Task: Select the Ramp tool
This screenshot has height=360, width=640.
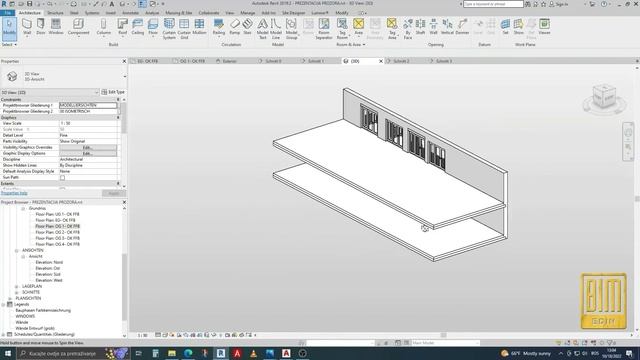Action: pyautogui.click(x=235, y=27)
